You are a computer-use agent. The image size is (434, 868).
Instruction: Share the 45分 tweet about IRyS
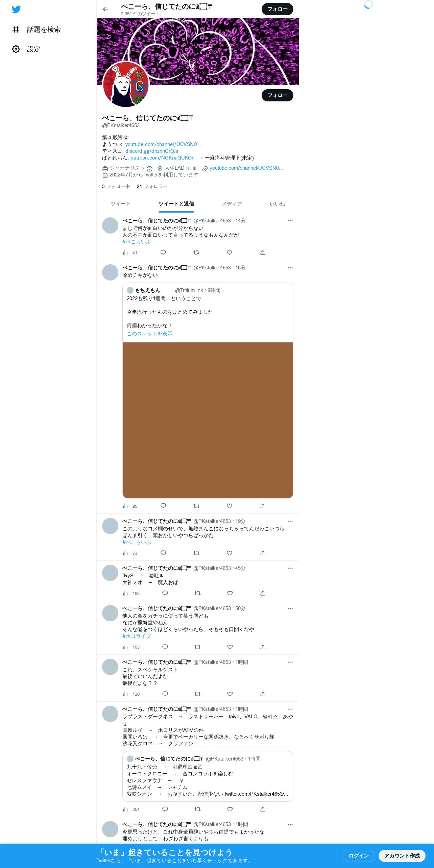pos(263,593)
